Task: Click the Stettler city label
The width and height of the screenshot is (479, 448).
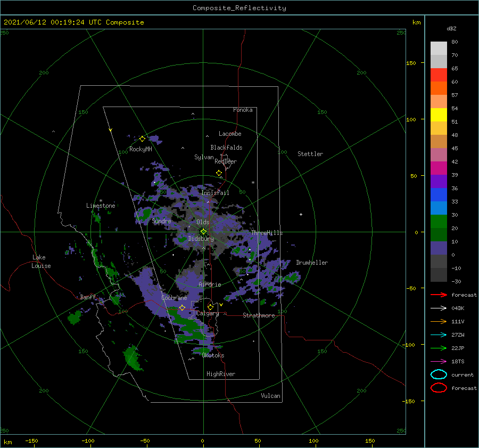Action: coord(310,154)
